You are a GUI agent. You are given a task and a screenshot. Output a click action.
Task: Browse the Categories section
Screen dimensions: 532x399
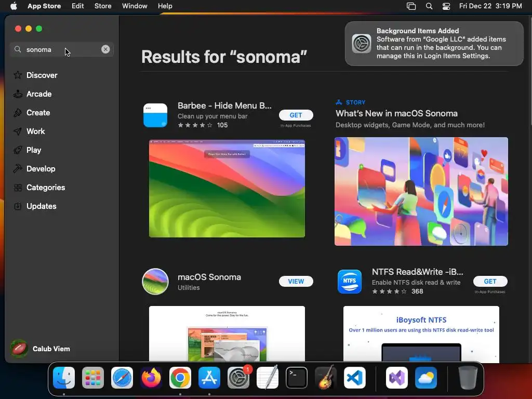coord(39,187)
